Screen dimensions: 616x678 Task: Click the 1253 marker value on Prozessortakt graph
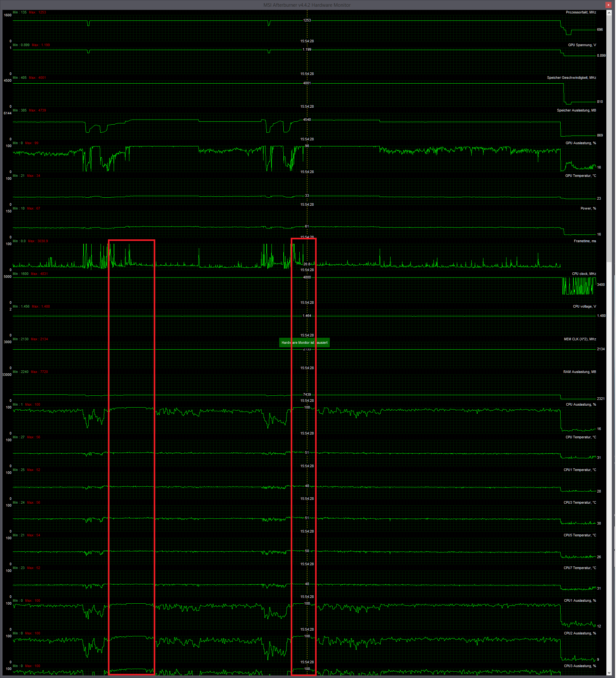(x=307, y=21)
